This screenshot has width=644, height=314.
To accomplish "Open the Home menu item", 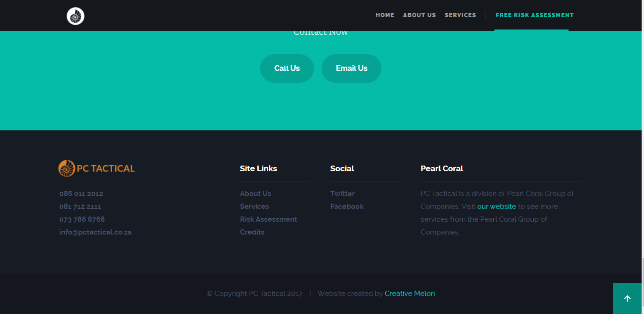I will pyautogui.click(x=385, y=15).
